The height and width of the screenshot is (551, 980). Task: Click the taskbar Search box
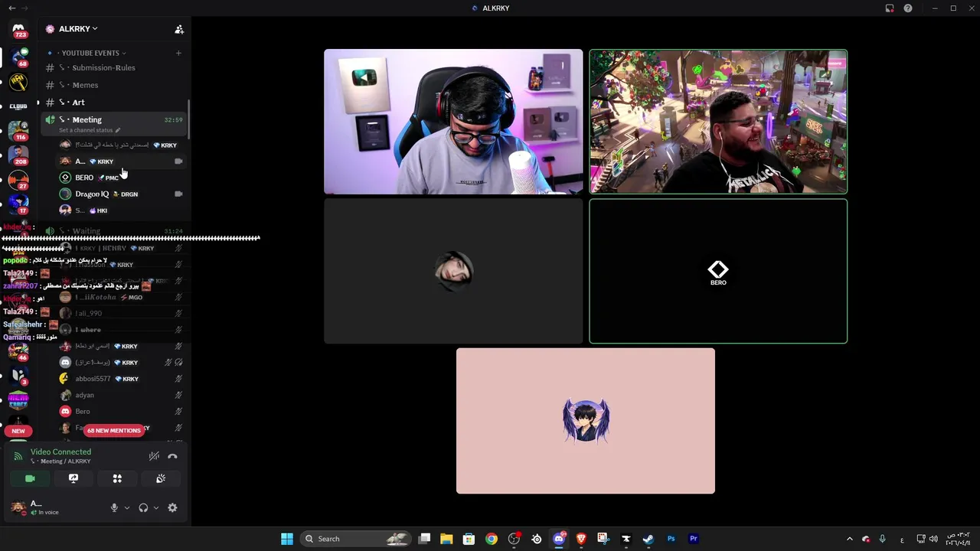point(354,539)
